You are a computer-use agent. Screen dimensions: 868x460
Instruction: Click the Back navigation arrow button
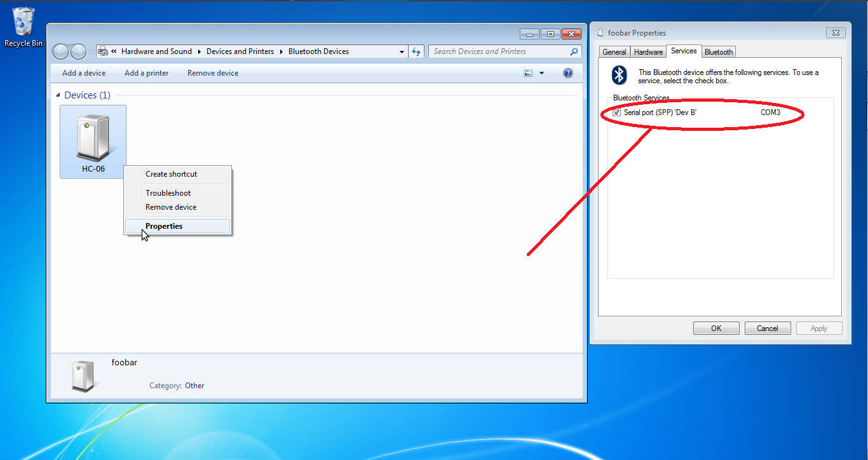coord(61,52)
